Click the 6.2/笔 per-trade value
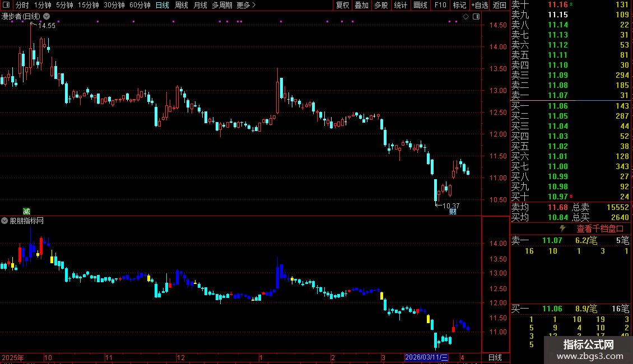This screenshot has height=364, width=633. (x=586, y=240)
